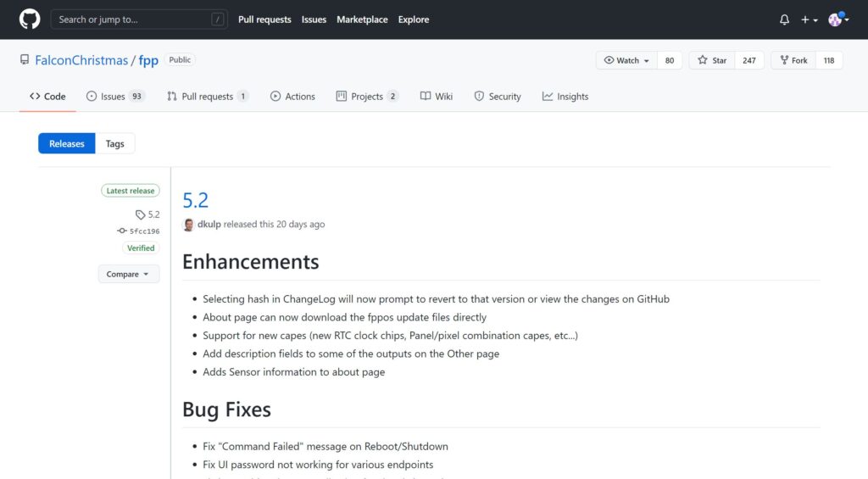
Task: Fork the fpp repository
Action: [x=793, y=60]
